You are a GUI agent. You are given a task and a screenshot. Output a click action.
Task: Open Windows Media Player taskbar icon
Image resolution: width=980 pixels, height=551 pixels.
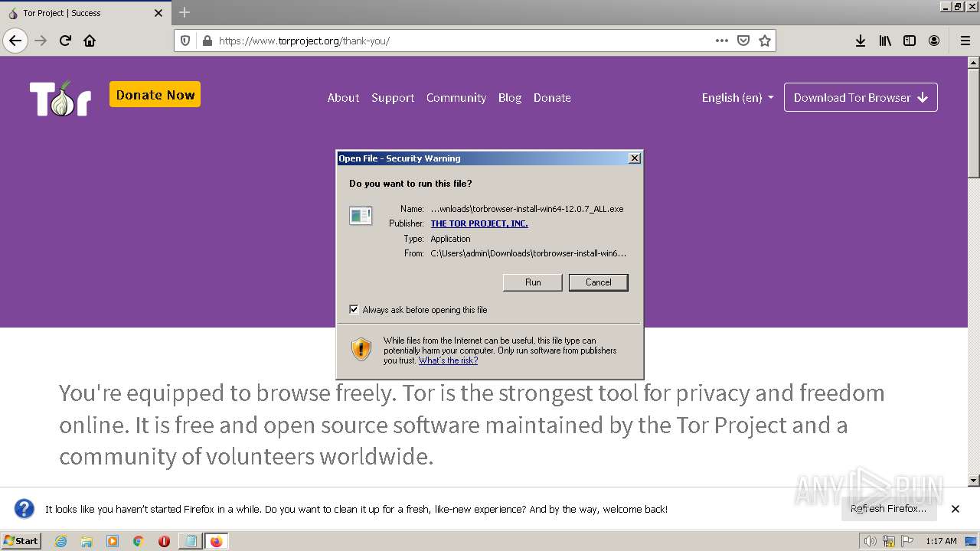tap(113, 541)
